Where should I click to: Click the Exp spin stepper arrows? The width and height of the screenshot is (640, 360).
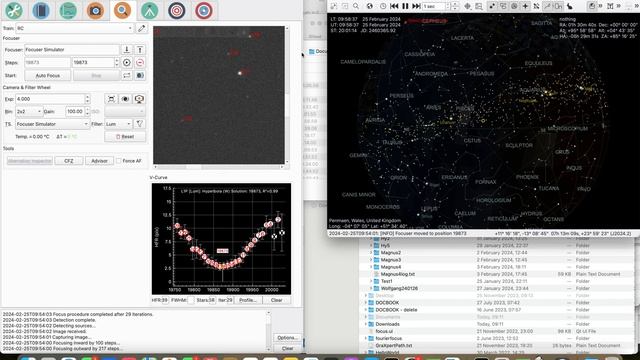click(x=87, y=99)
